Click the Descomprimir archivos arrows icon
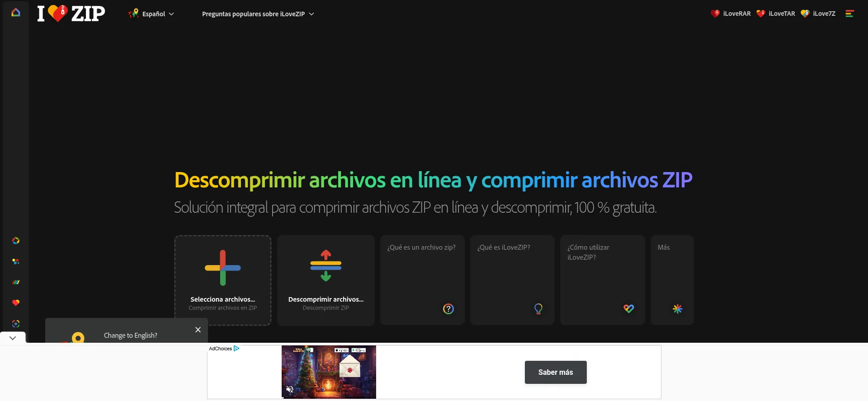 pos(326,266)
